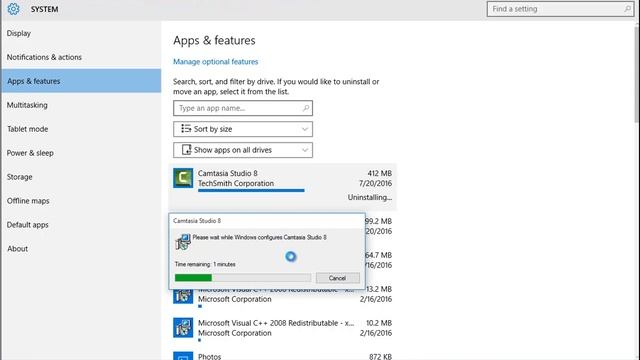Image resolution: width=640 pixels, height=360 pixels.
Task: Click the Time remaining: 1 minutes text
Action: 205,264
